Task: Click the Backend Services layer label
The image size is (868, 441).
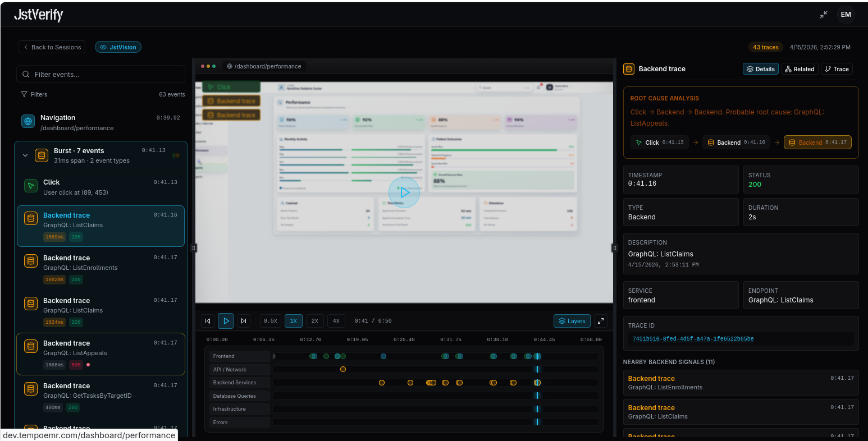Action: (x=240, y=383)
